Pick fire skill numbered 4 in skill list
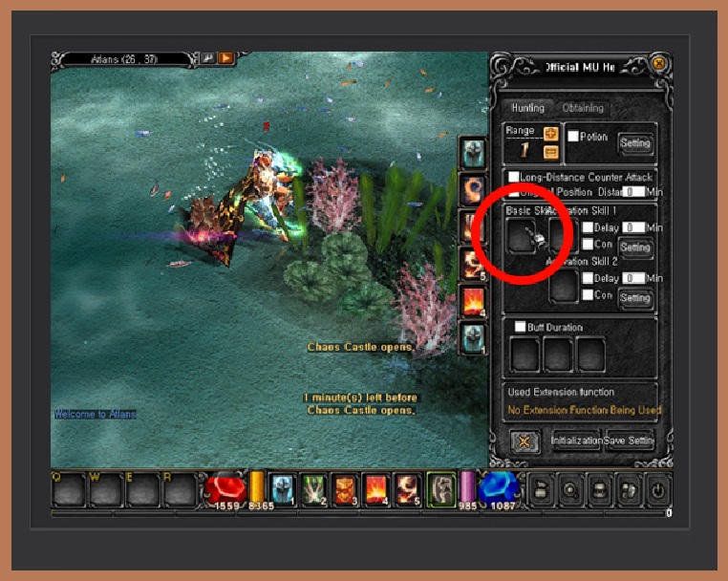 pyautogui.click(x=473, y=302)
